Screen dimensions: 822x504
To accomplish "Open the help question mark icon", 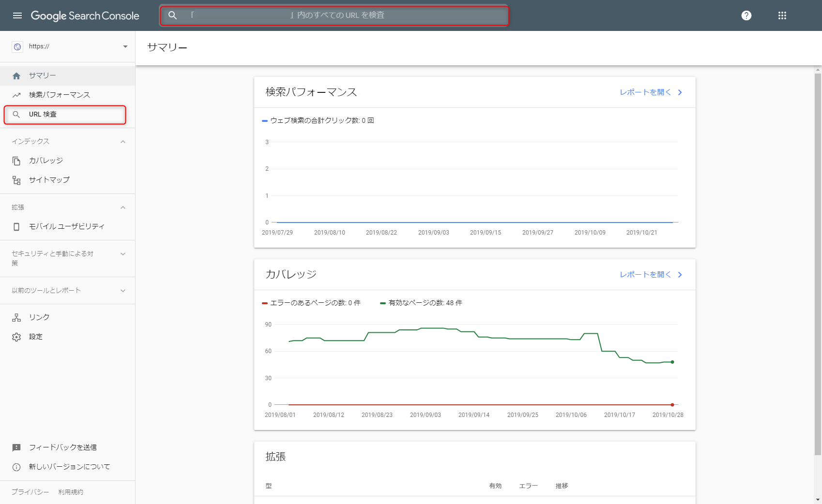I will pyautogui.click(x=746, y=15).
